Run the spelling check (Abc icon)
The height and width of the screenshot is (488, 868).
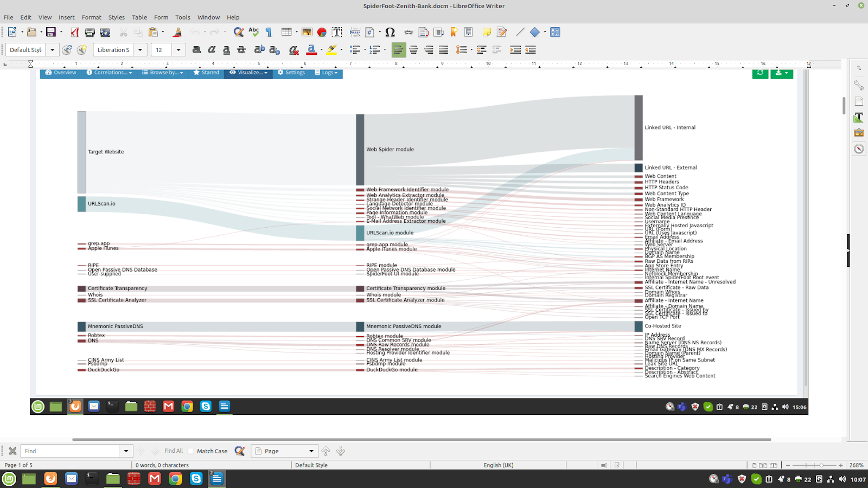point(253,32)
